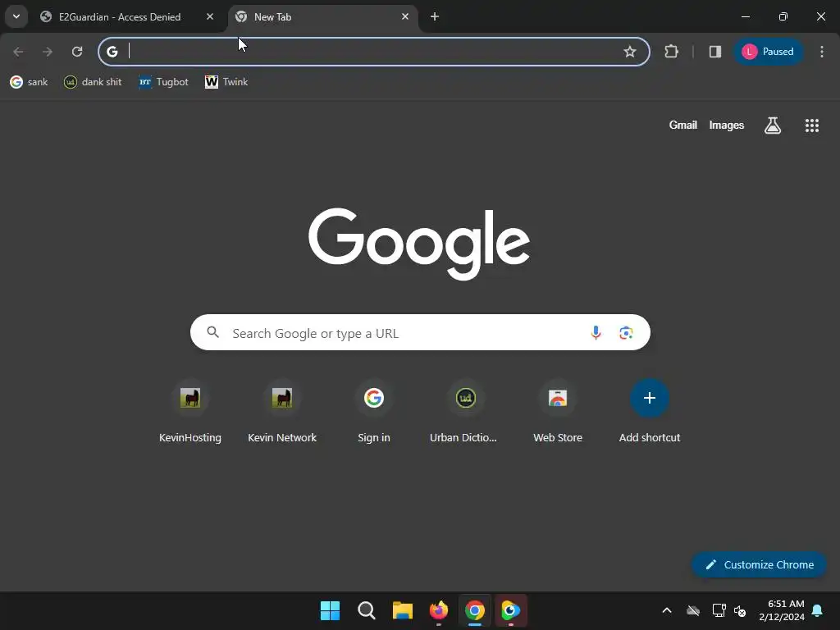
Task: Open the clock showing 6:51 AM
Action: point(782,610)
